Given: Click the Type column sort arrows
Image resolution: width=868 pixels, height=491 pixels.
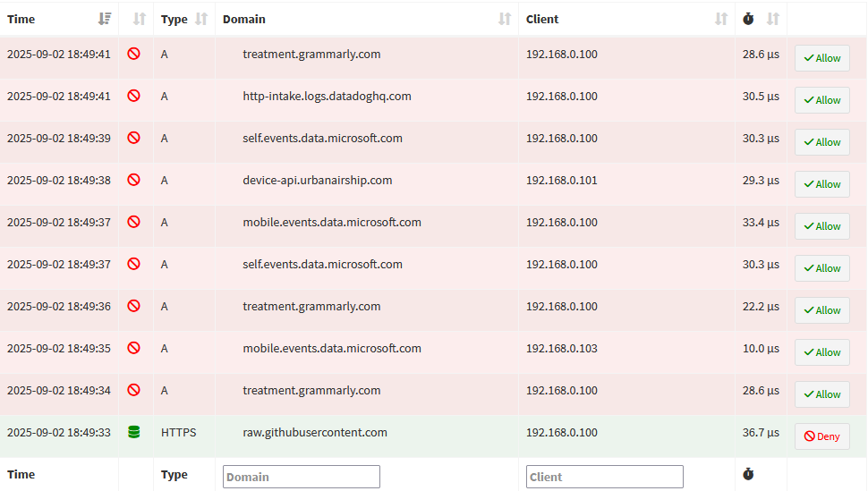Looking at the screenshot, I should tap(200, 19).
